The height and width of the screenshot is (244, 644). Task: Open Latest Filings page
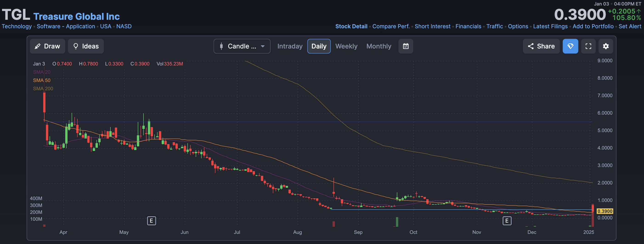click(550, 26)
